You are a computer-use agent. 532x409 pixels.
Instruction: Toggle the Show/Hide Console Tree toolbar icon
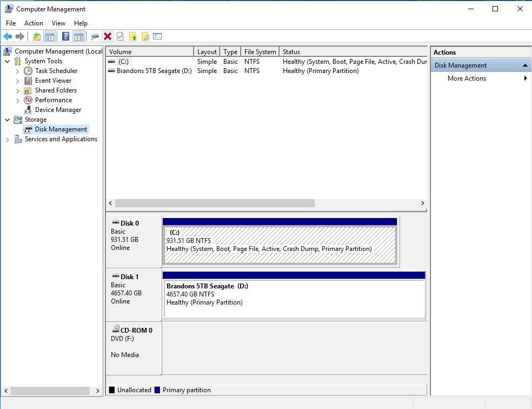[x=49, y=36]
